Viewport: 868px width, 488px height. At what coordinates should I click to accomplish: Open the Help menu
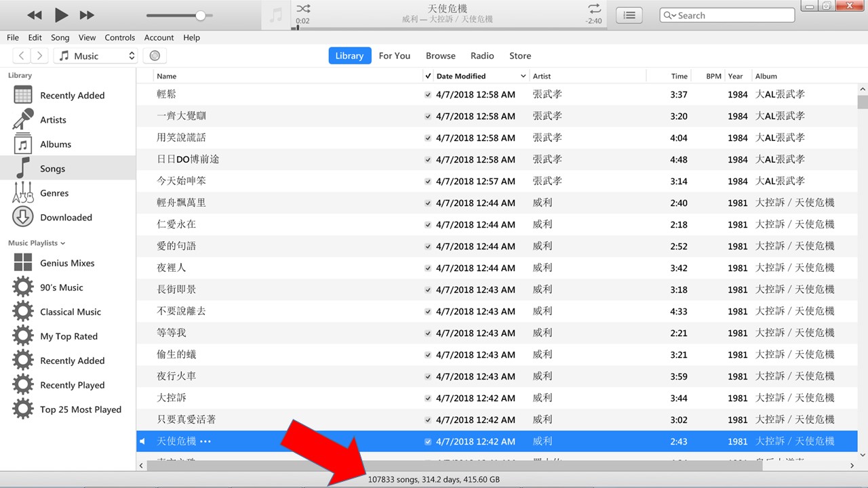tap(191, 37)
